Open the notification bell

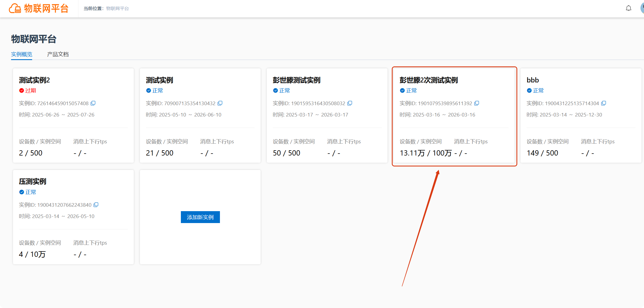(628, 8)
